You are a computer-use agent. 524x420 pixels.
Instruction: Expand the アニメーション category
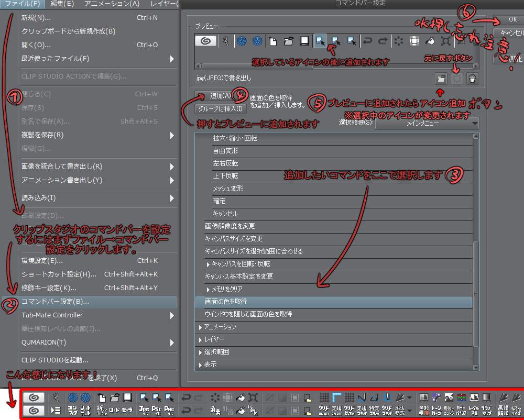click(x=200, y=327)
